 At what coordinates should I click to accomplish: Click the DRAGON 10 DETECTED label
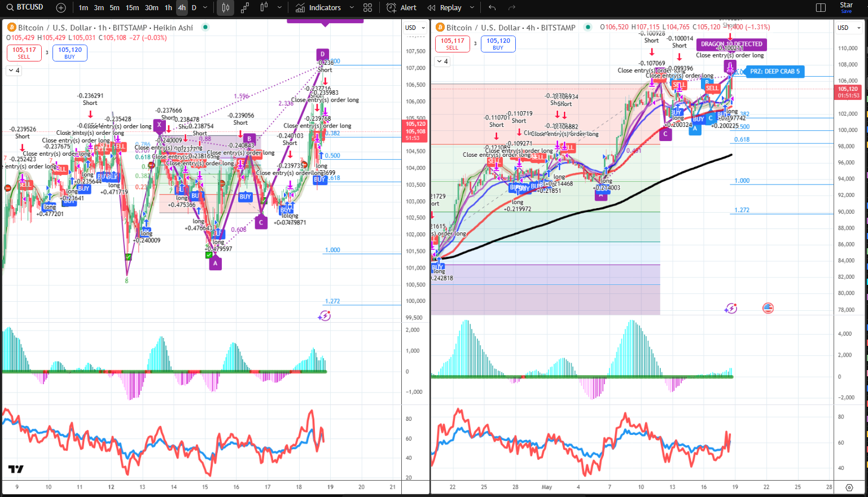click(731, 44)
